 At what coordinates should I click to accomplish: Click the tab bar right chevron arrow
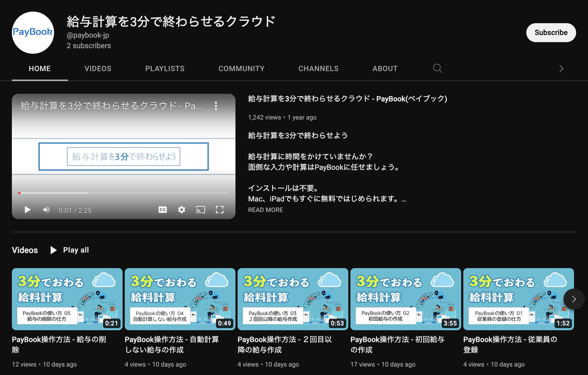(561, 69)
